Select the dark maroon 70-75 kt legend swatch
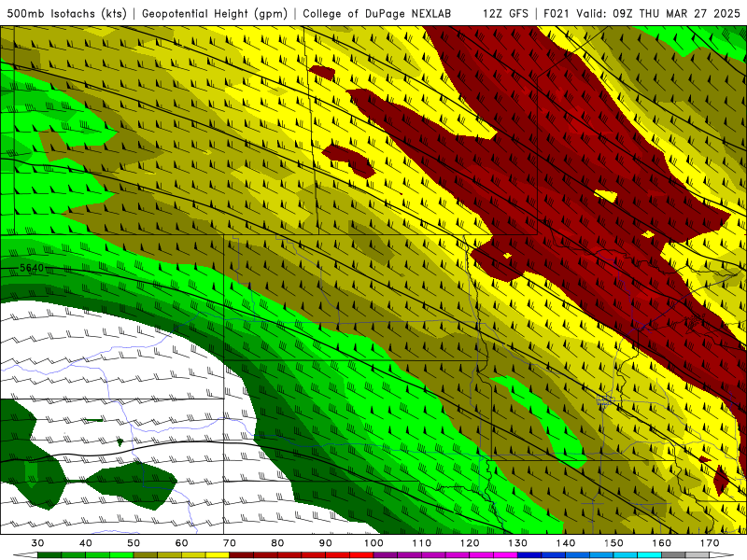Image resolution: width=747 pixels, height=560 pixels. [242, 555]
